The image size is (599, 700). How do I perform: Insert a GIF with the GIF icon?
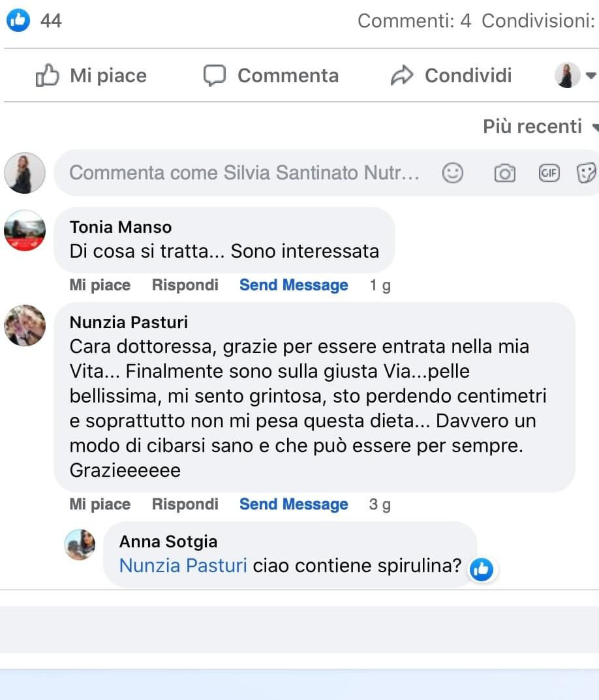click(x=549, y=173)
